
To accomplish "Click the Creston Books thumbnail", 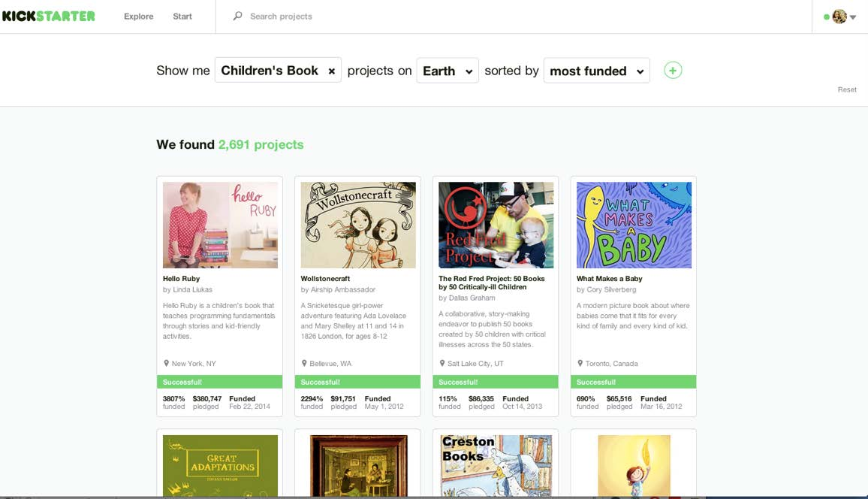I will (x=496, y=465).
